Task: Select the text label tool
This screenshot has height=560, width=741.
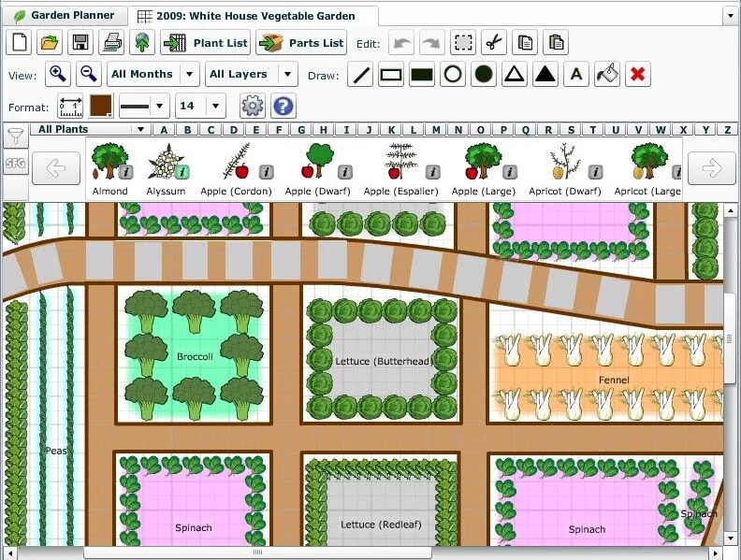Action: (576, 74)
